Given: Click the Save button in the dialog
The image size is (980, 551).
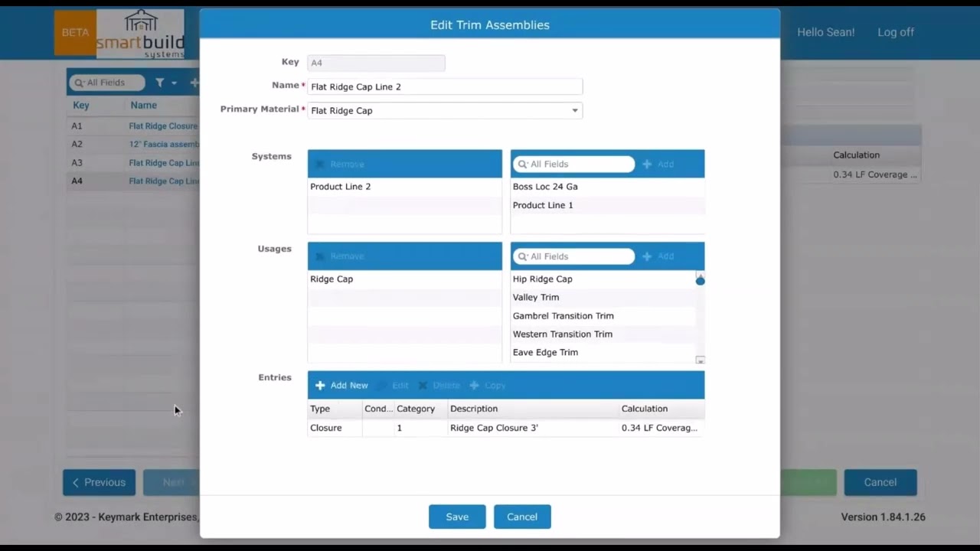Looking at the screenshot, I should (x=457, y=517).
